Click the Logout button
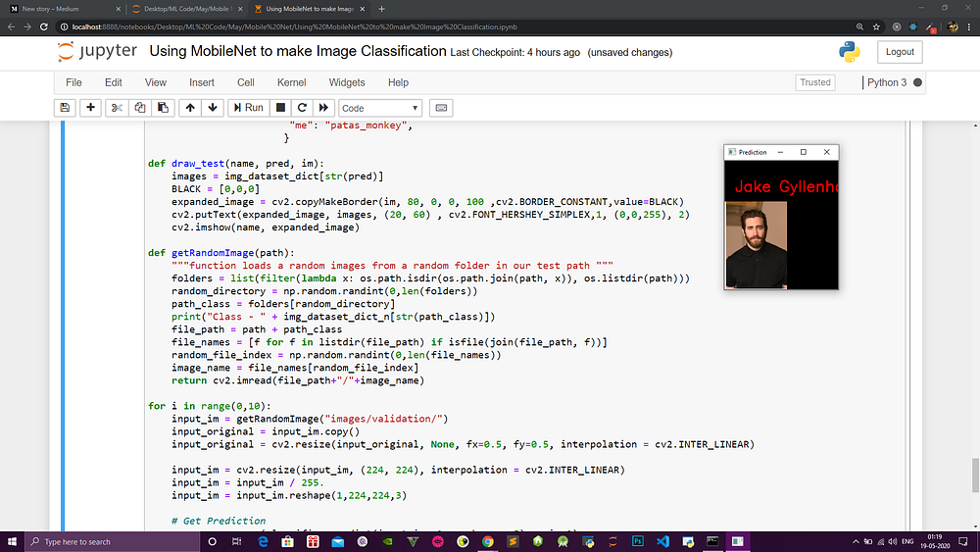This screenshot has height=552, width=980. pos(900,52)
